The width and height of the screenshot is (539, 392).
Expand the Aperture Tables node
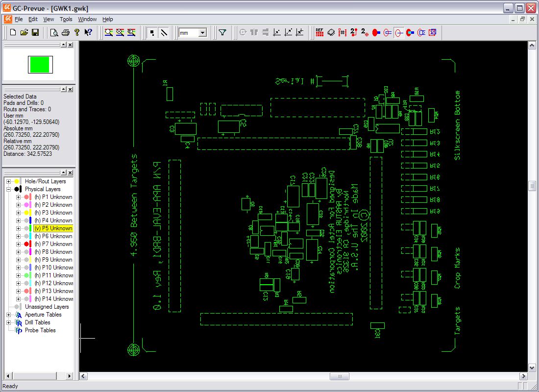tap(9, 315)
